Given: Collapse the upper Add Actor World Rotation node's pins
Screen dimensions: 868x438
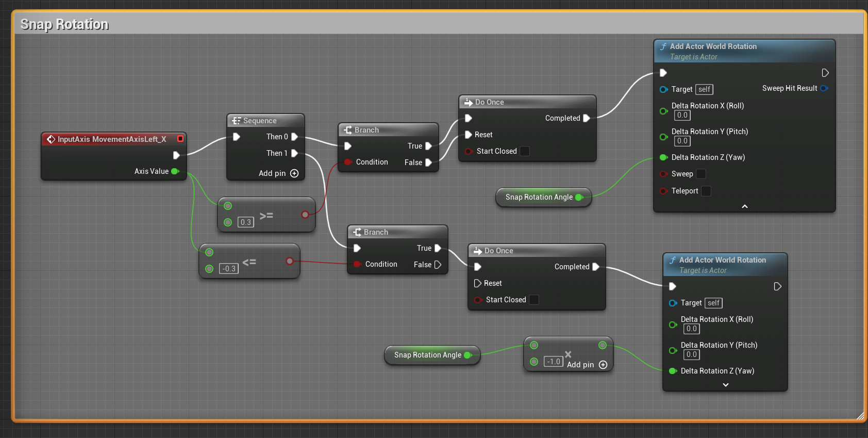Looking at the screenshot, I should tap(744, 206).
